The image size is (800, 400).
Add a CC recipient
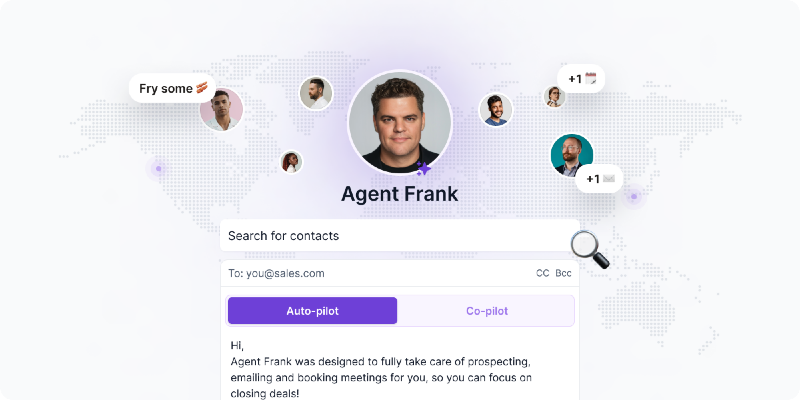coord(542,273)
